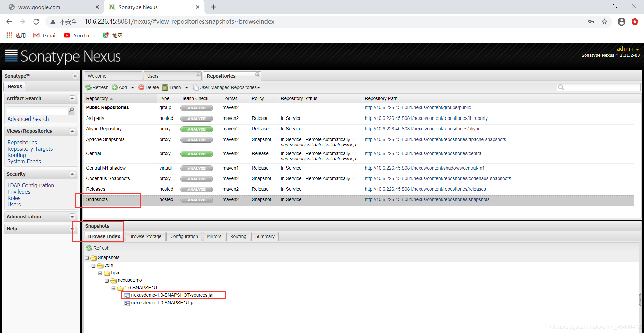Select the Apache Snapshots repository row

359,142
